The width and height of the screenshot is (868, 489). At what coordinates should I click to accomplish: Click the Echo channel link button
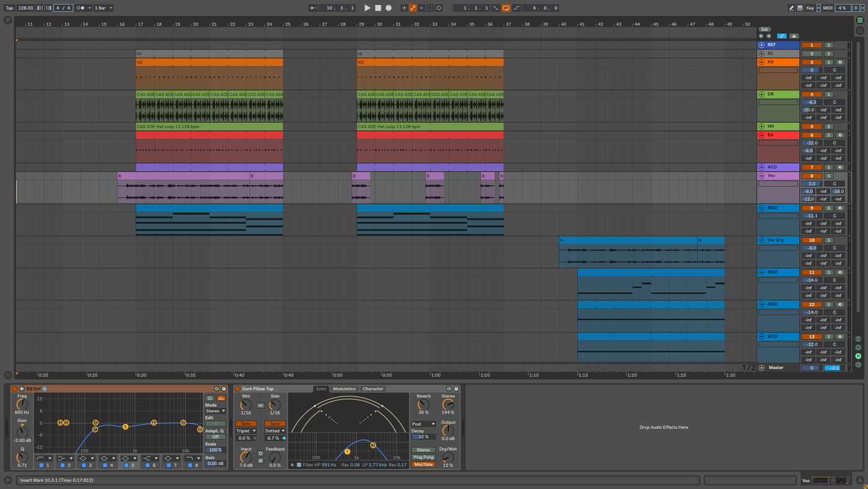coord(260,406)
